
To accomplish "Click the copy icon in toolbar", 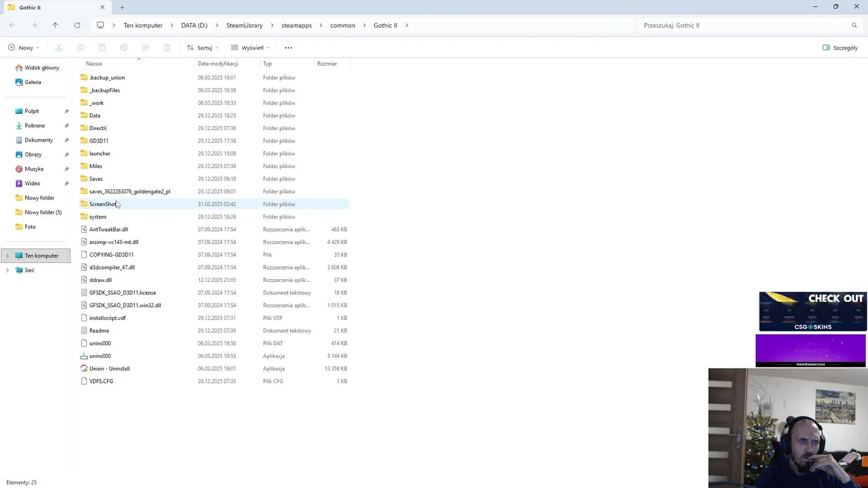I will click(x=80, y=47).
